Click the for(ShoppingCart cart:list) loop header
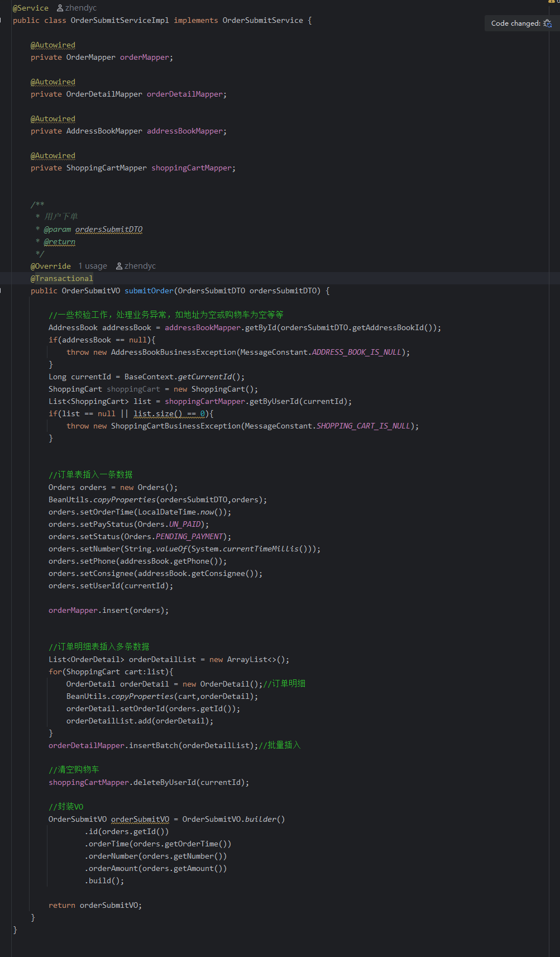This screenshot has height=957, width=560. [111, 672]
